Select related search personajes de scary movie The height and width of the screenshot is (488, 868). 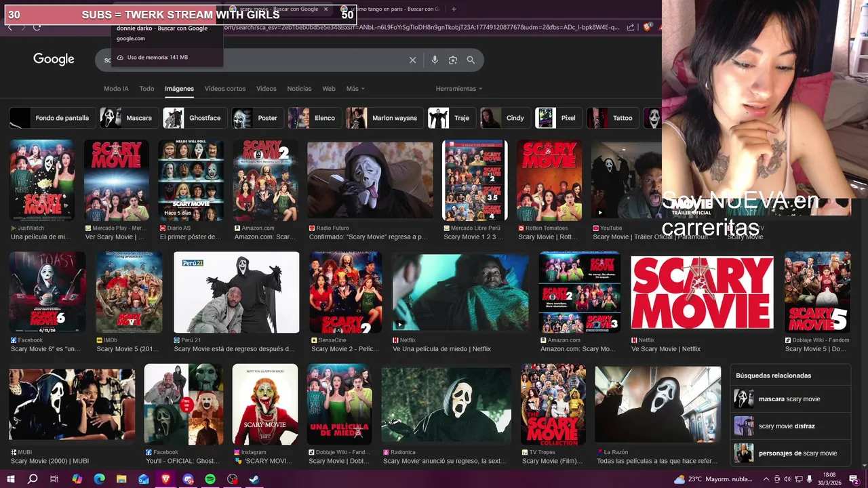pos(791,453)
